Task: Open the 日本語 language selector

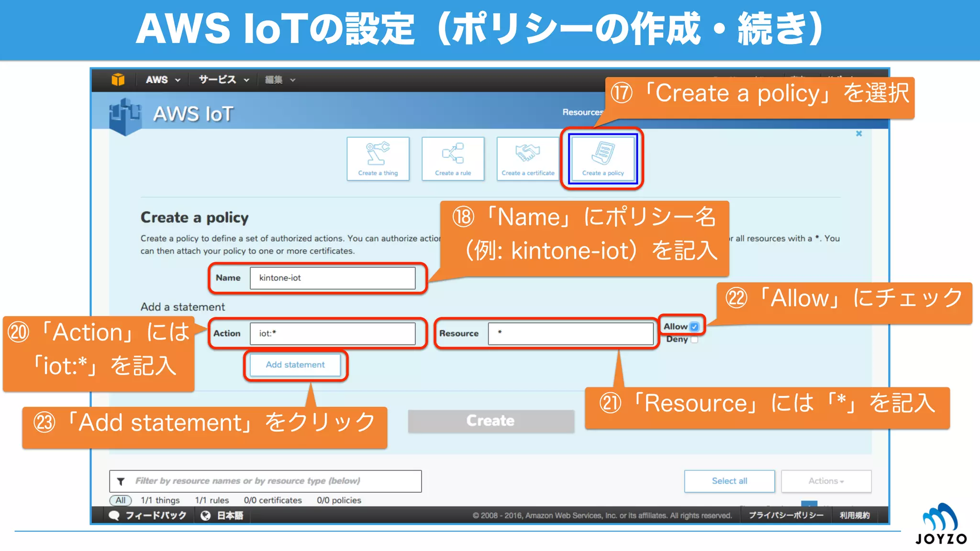Action: [x=230, y=516]
